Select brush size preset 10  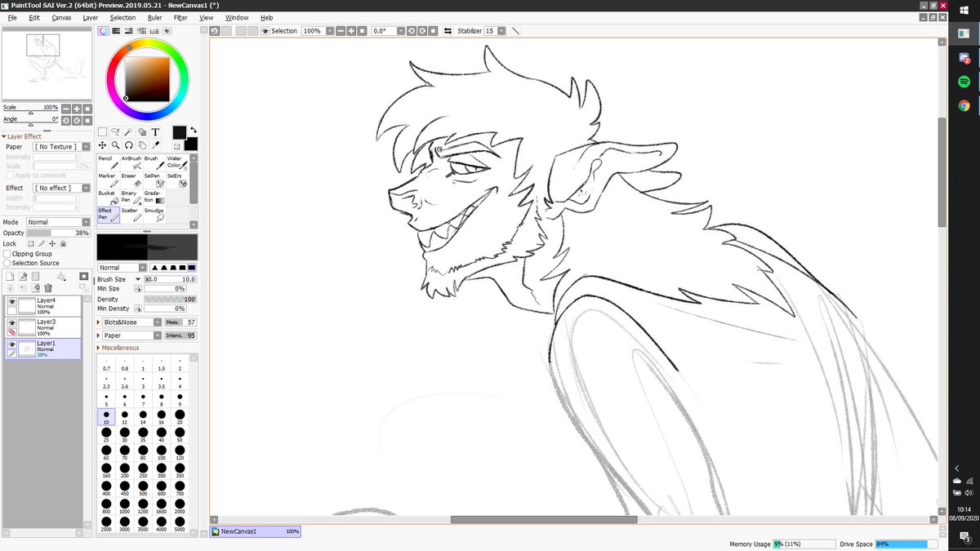click(x=106, y=417)
